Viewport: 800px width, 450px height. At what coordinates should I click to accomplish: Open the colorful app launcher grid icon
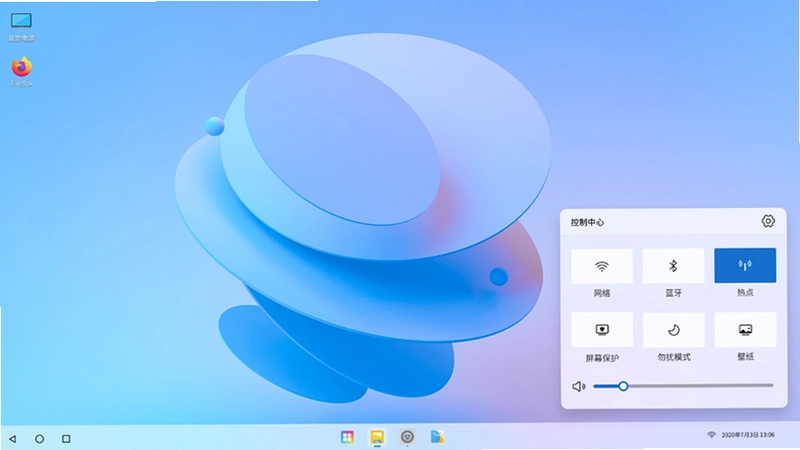(347, 437)
